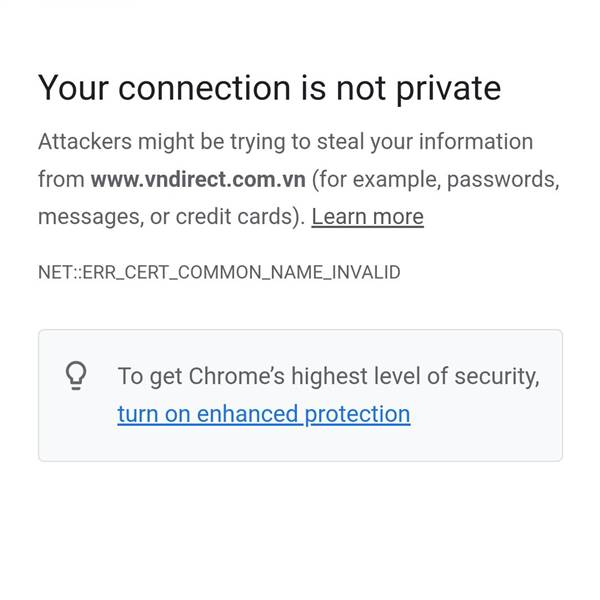Open the "Learn more" link
This screenshot has width=600, height=600.
[x=367, y=217]
